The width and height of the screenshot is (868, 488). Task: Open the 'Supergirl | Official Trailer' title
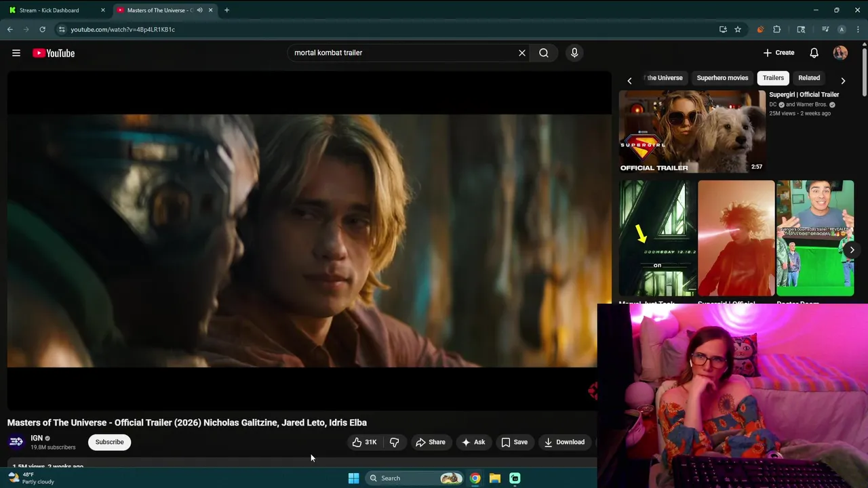[x=804, y=95]
